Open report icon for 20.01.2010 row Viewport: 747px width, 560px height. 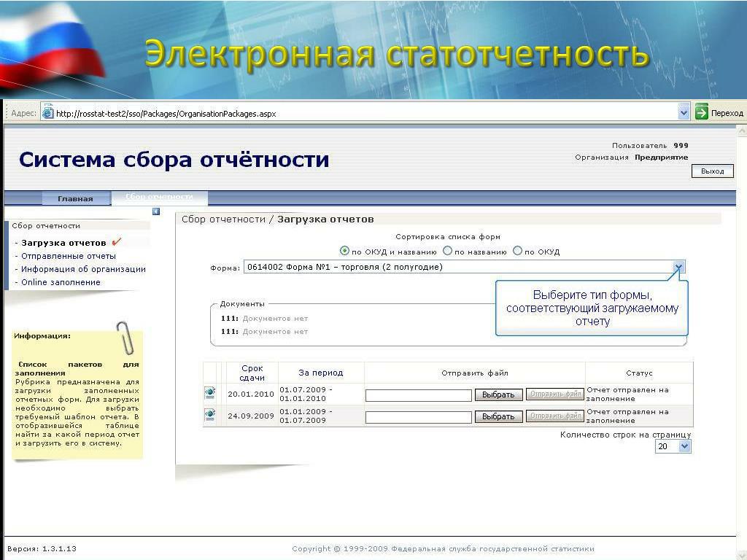[x=209, y=393]
